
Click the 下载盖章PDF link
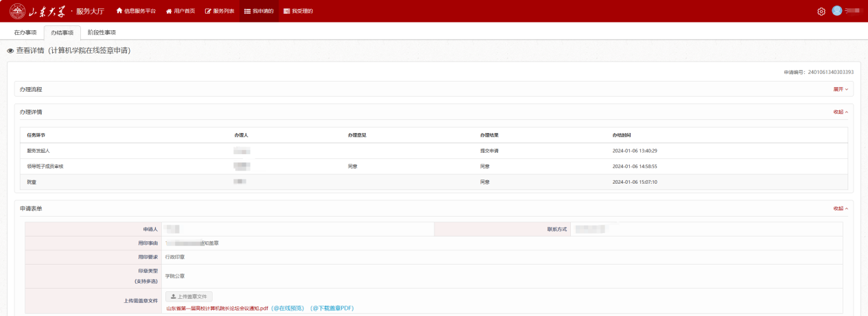[x=332, y=308]
